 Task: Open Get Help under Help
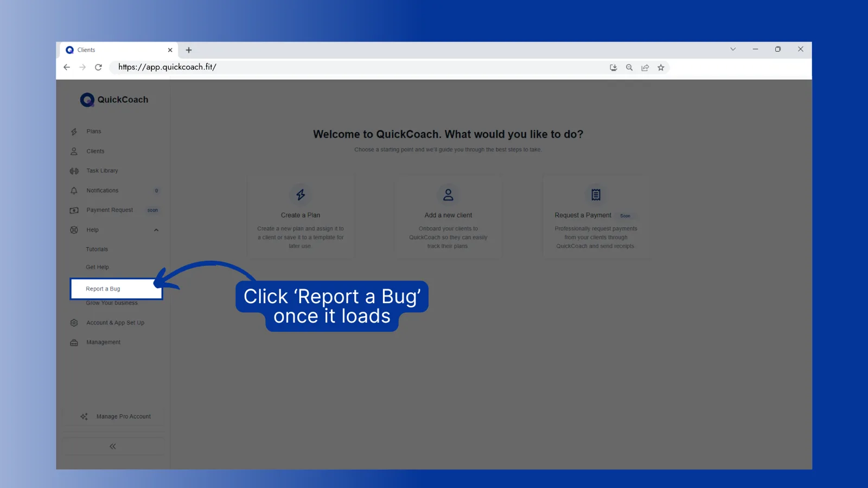(97, 267)
